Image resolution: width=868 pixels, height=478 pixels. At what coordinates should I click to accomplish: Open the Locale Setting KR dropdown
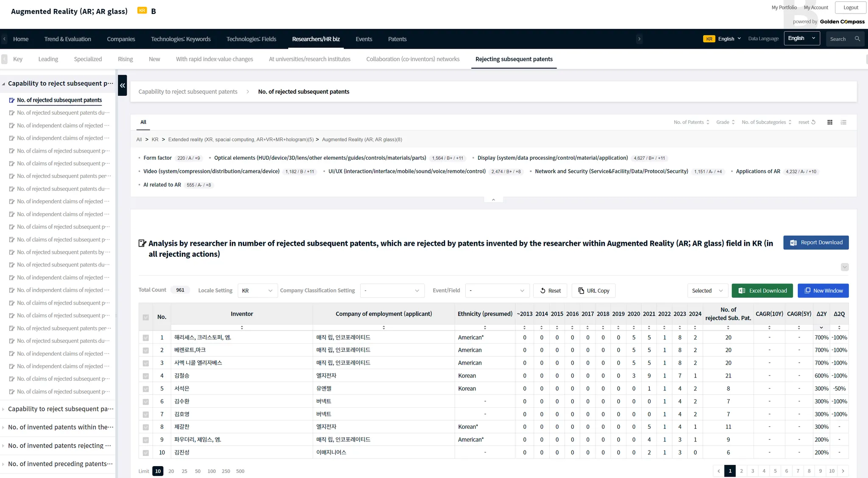(x=257, y=291)
